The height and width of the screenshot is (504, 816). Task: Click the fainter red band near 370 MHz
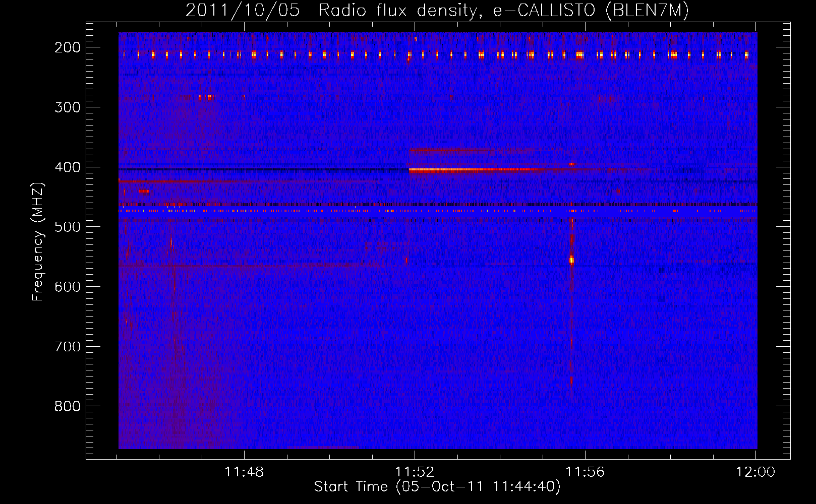pos(472,150)
